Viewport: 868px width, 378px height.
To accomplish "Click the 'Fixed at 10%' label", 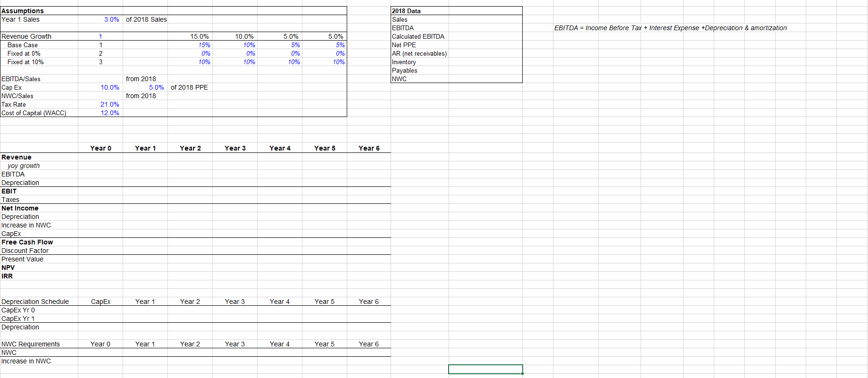I will tap(25, 62).
